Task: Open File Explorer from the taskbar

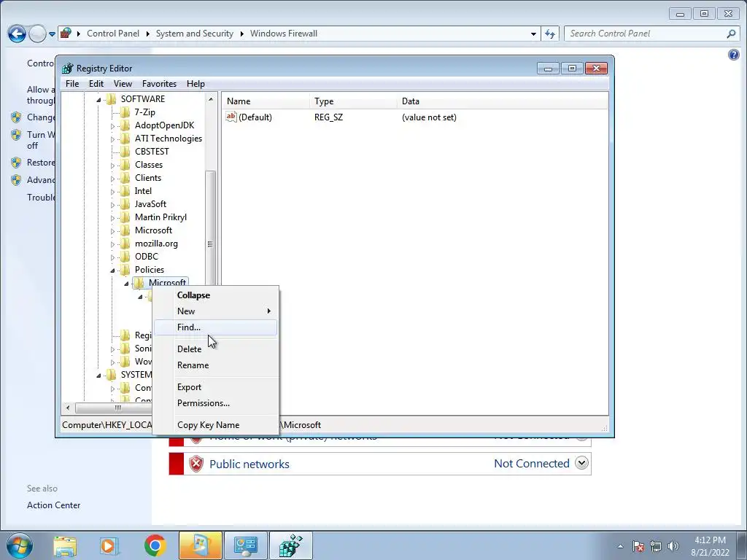Action: coord(65,546)
